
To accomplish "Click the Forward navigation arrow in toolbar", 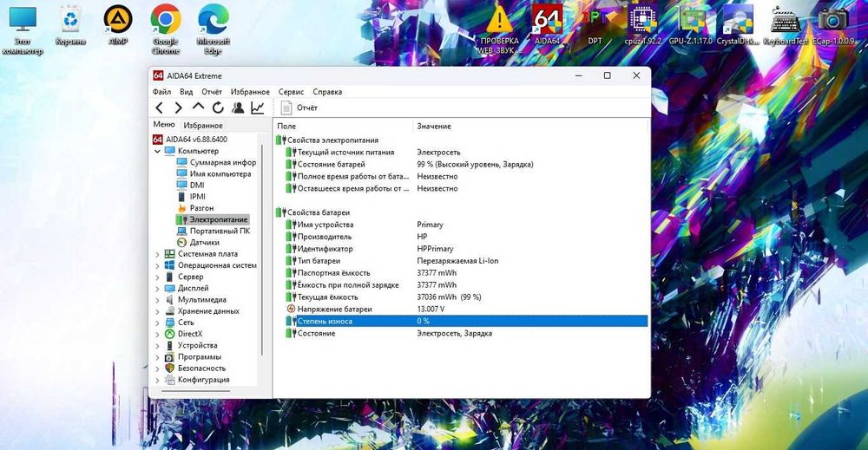I will point(178,108).
